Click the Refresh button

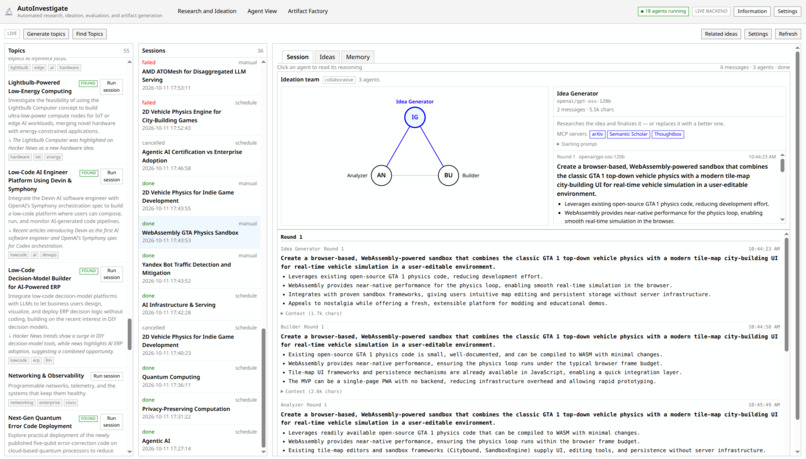pos(787,34)
